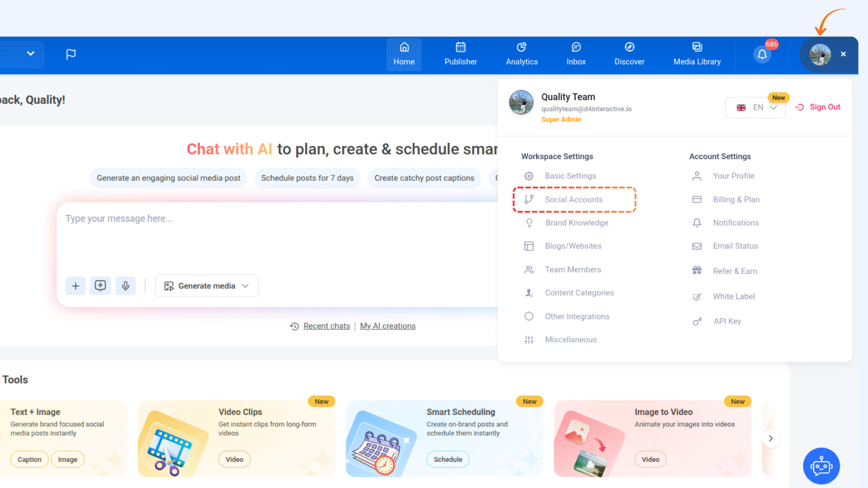Click the AI sparkle chat icon
Viewport: 868px width, 488px height.
[100, 286]
